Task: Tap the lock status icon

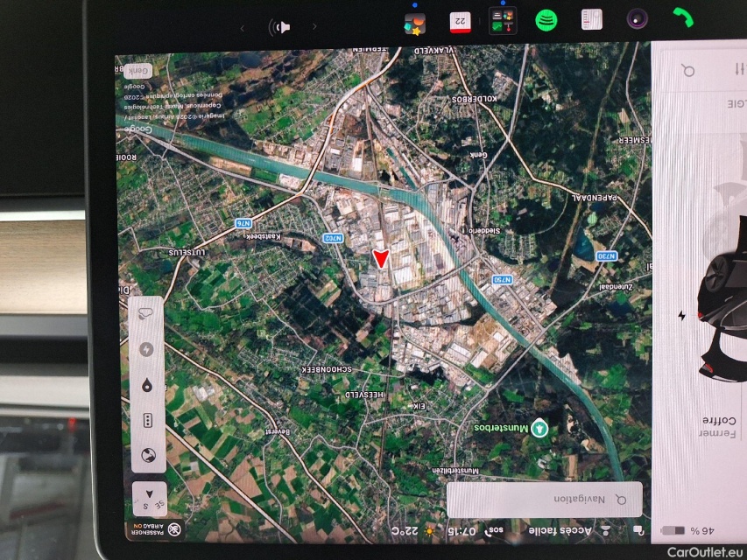Action: pos(638,530)
